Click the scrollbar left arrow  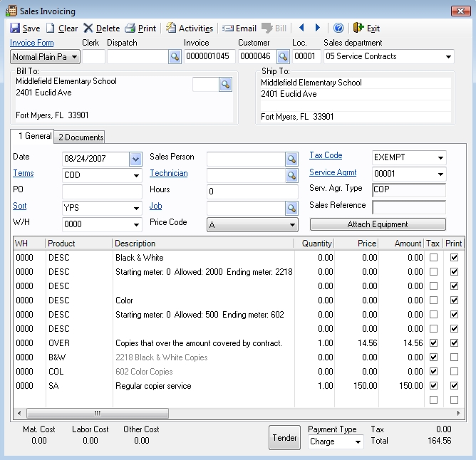point(19,413)
